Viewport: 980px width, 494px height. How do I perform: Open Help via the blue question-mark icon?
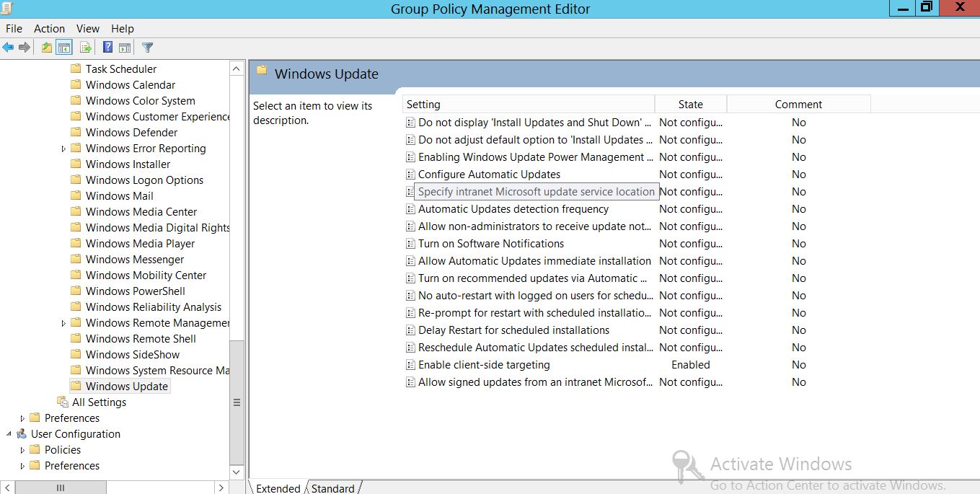point(107,48)
